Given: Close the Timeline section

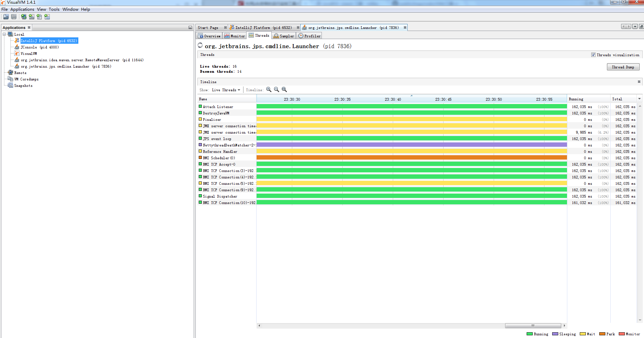Looking at the screenshot, I should [x=639, y=82].
